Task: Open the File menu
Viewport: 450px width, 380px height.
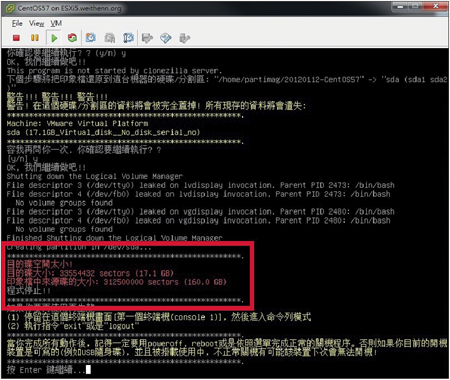Action: (x=17, y=23)
